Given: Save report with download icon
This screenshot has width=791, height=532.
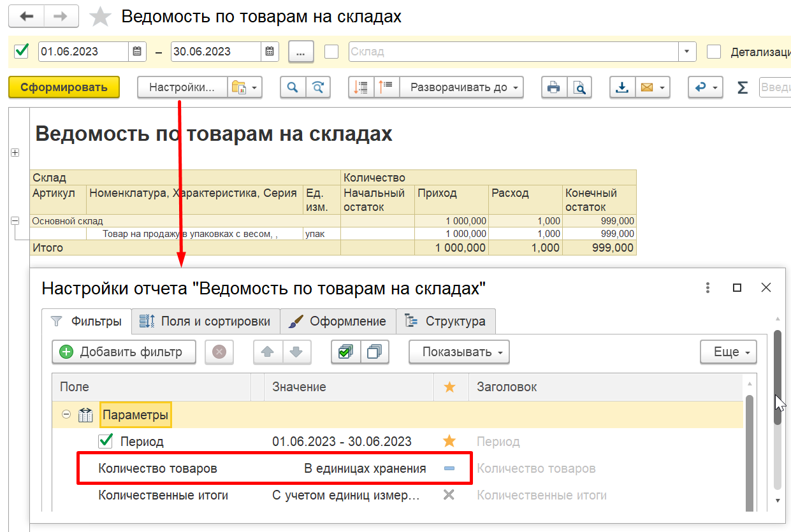Looking at the screenshot, I should coord(622,87).
